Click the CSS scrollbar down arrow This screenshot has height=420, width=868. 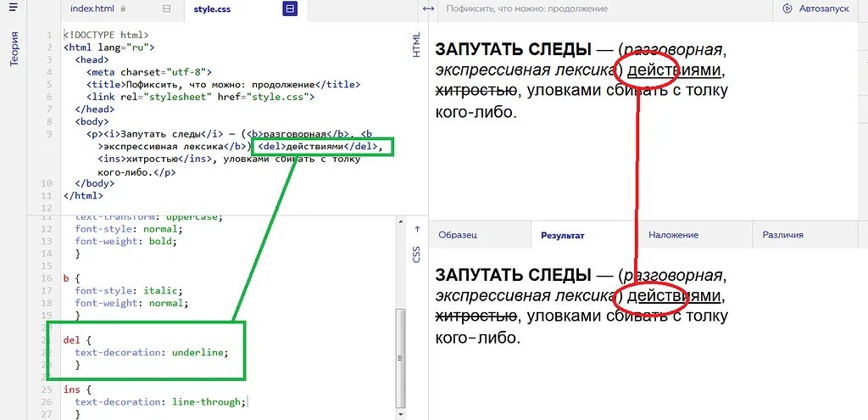pos(402,414)
